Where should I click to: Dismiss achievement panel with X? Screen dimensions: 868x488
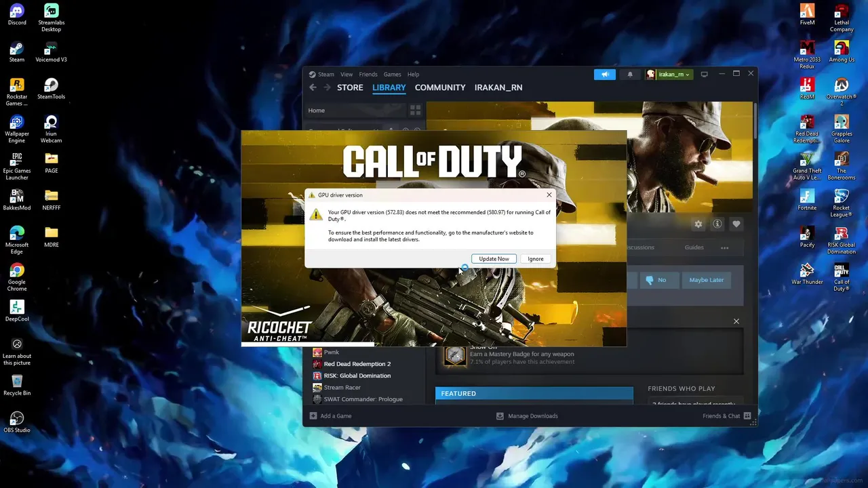click(x=736, y=321)
